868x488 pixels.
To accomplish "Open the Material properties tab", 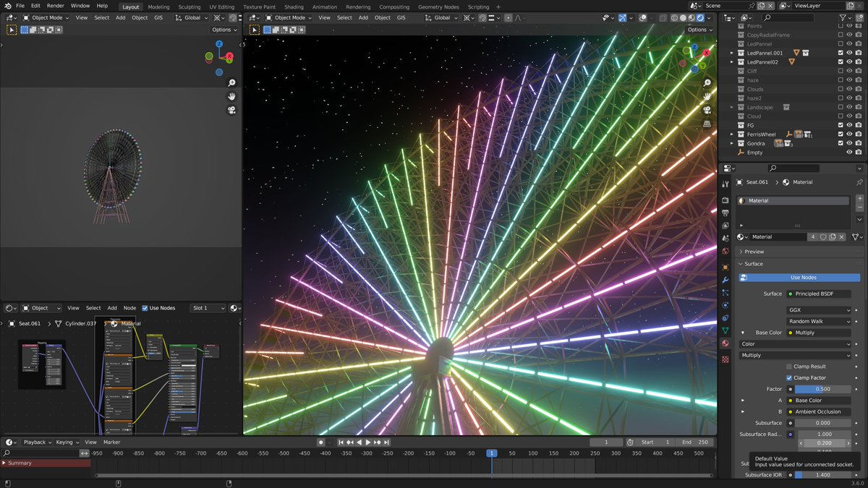I will 725,343.
